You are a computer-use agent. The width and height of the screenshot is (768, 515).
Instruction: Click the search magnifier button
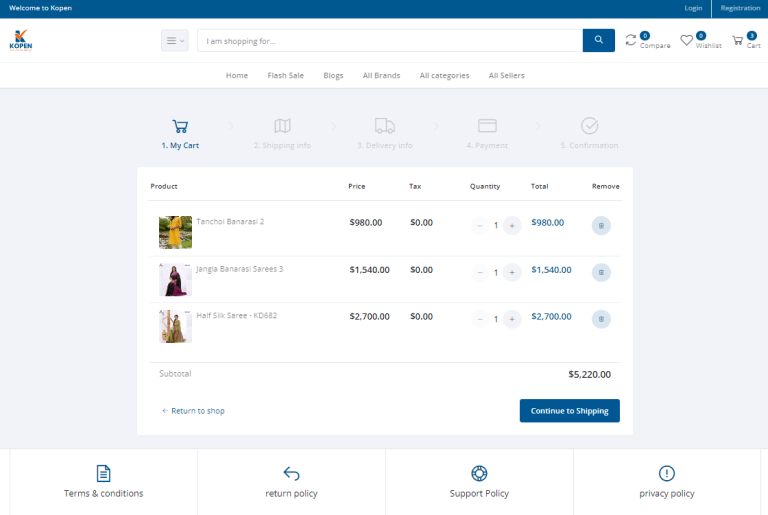pos(598,40)
